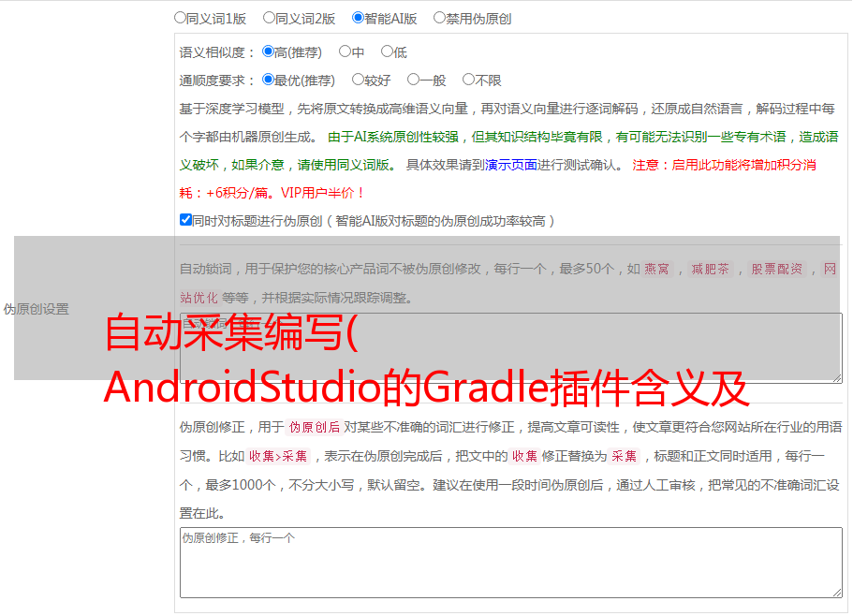The image size is (853, 616).
Task: Set 通顺度要求 to 最优(推荐)
Action: pos(268,80)
